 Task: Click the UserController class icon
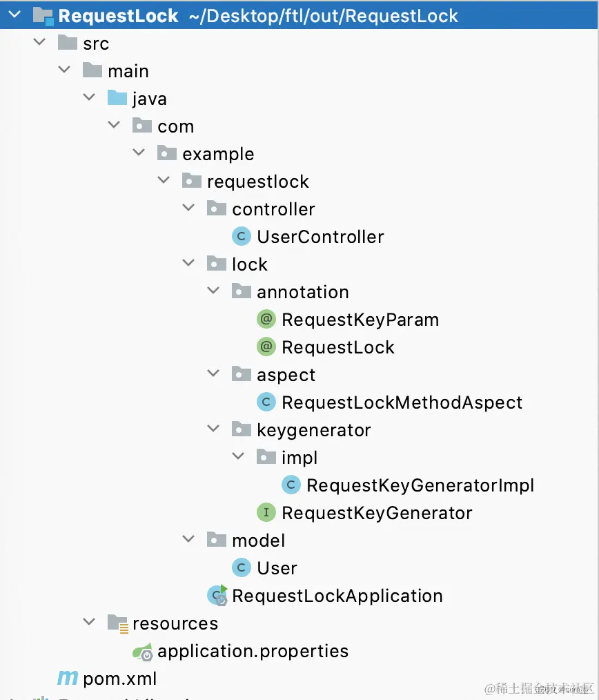click(241, 237)
